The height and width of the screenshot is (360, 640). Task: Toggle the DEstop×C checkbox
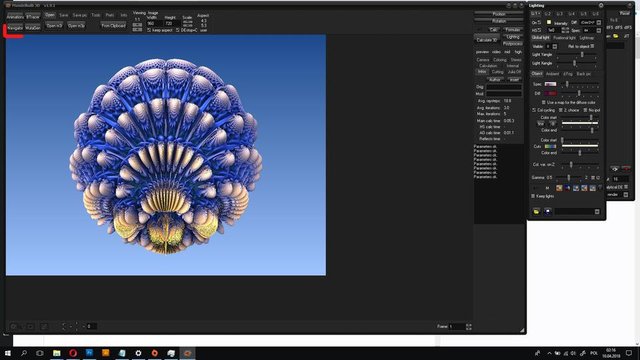coord(178,30)
